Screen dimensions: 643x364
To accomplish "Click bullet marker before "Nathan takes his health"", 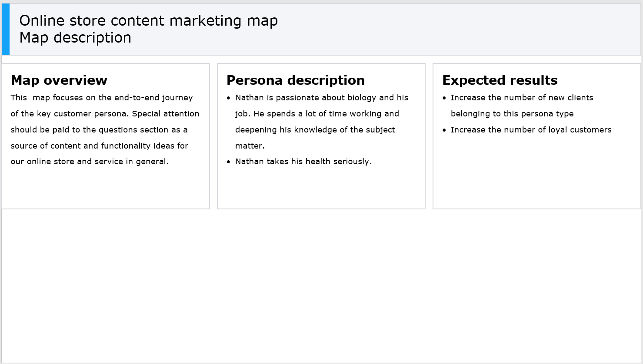I will (229, 162).
